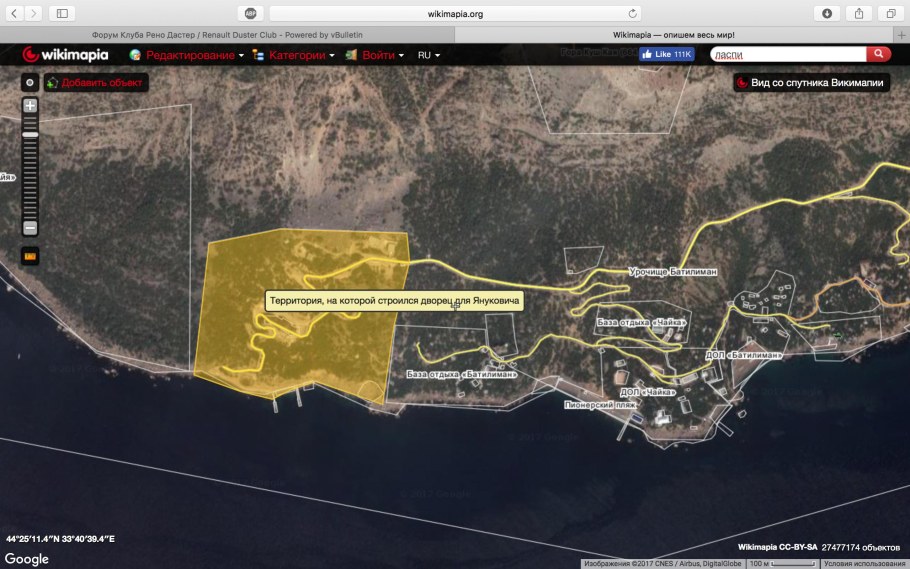Zoom in with the plus button
Viewport: 910px width, 569px height.
(x=30, y=106)
